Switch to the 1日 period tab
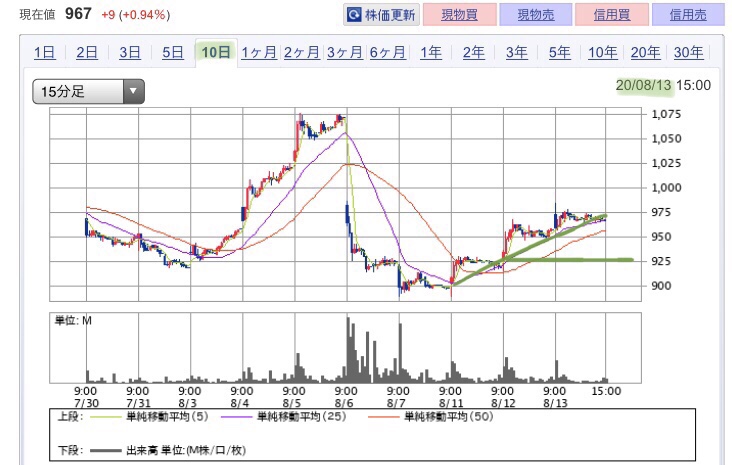This screenshot has width=732, height=465. click(x=44, y=53)
